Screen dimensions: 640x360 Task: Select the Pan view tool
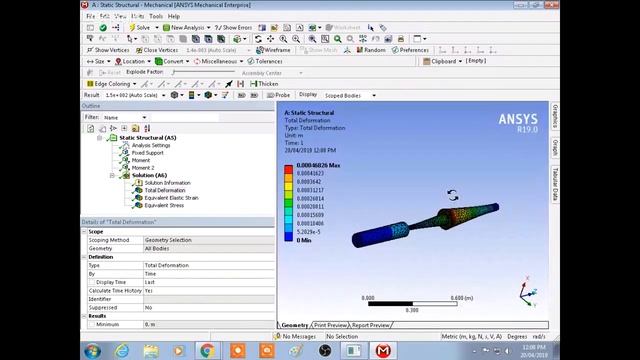click(270, 39)
